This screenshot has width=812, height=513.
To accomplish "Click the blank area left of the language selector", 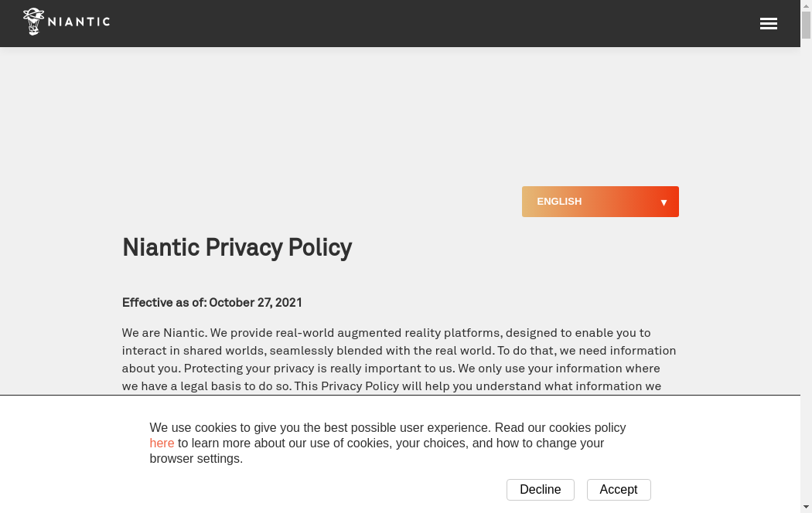I will pyautogui.click(x=309, y=202).
